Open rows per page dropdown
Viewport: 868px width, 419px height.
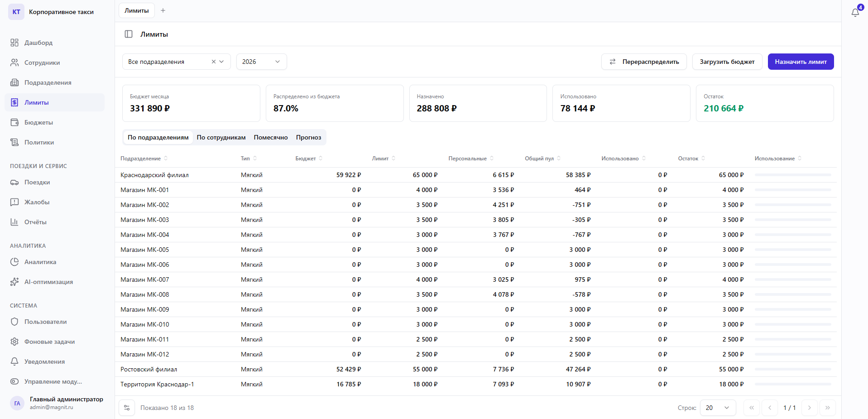(717, 408)
